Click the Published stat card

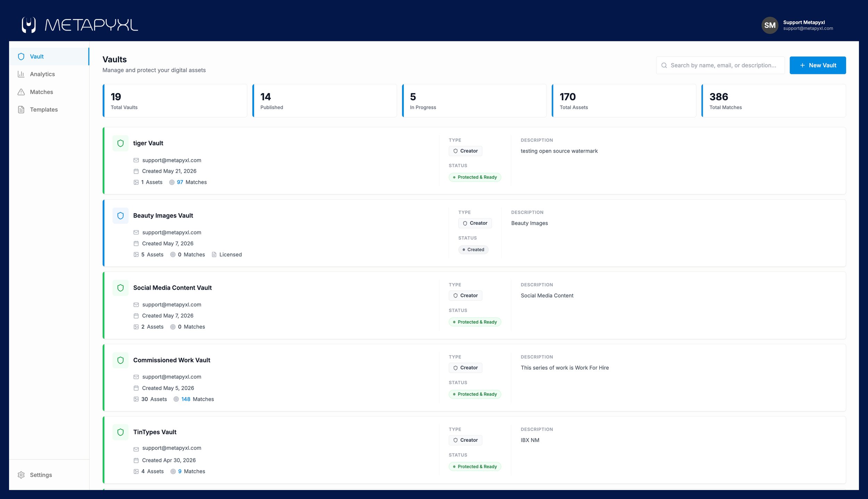point(325,101)
